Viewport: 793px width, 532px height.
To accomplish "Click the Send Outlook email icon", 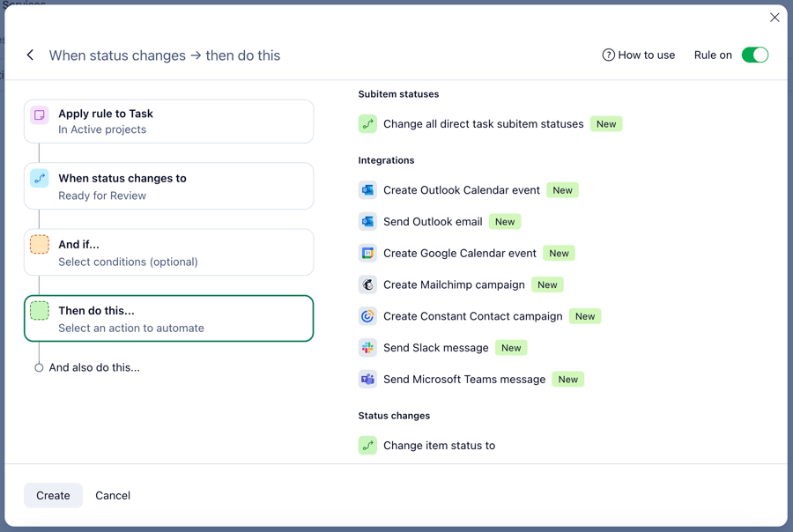I will (367, 222).
